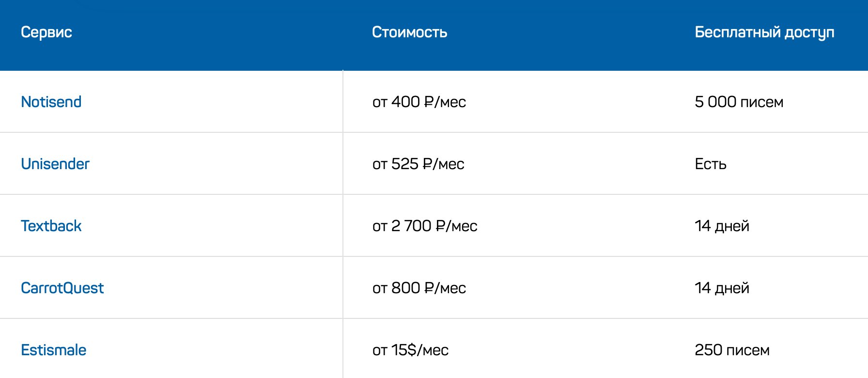The width and height of the screenshot is (868, 378).
Task: Open the Unisender service link
Action: point(55,164)
